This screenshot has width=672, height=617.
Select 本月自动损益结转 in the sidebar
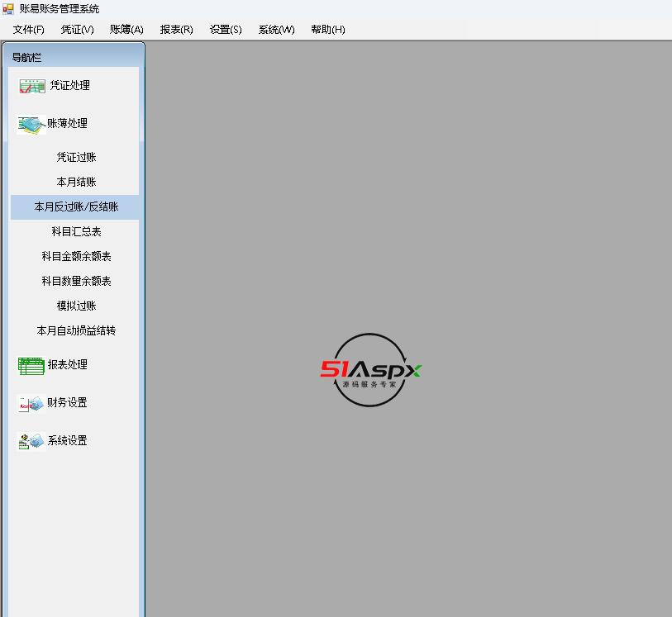click(76, 330)
